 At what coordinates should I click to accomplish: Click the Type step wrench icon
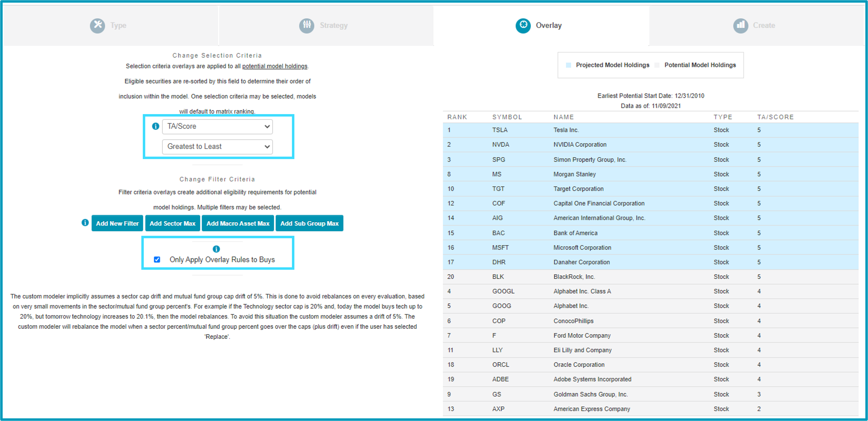97,25
